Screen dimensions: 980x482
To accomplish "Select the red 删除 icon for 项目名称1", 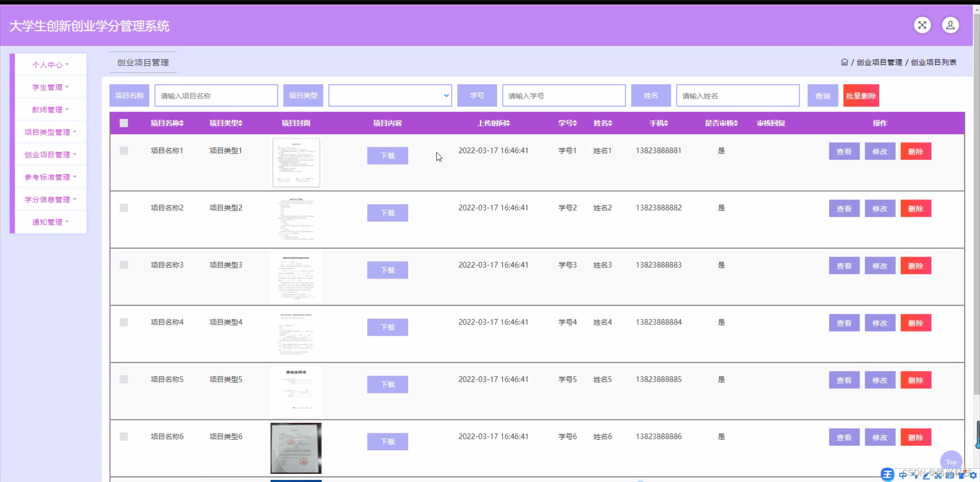I will [x=916, y=151].
